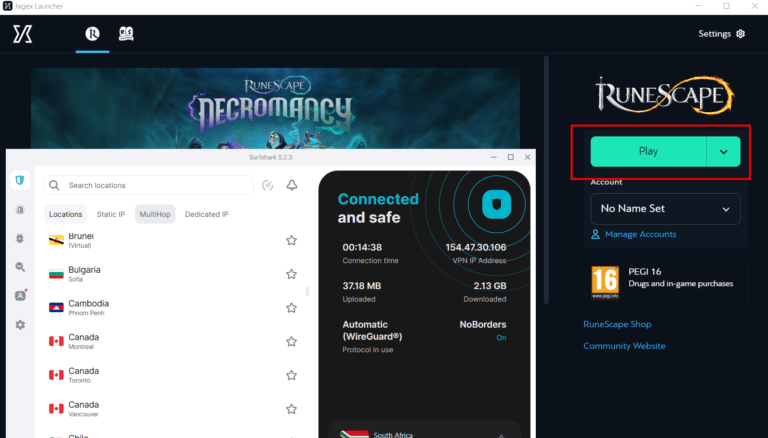The height and width of the screenshot is (438, 768).
Task: Favorite the Canada Montreal star
Action: [291, 341]
